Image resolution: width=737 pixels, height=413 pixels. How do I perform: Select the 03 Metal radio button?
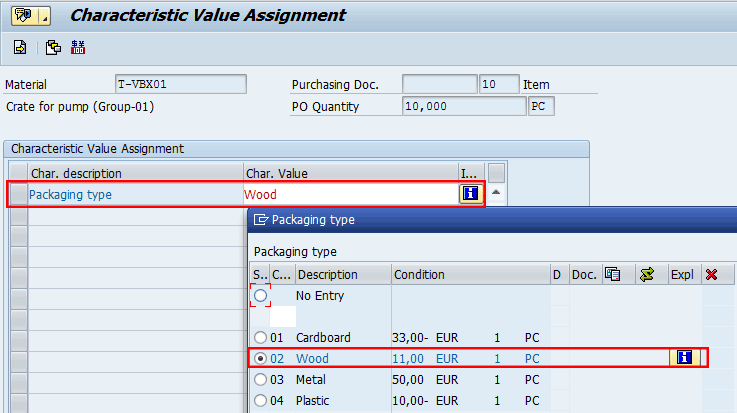point(261,380)
